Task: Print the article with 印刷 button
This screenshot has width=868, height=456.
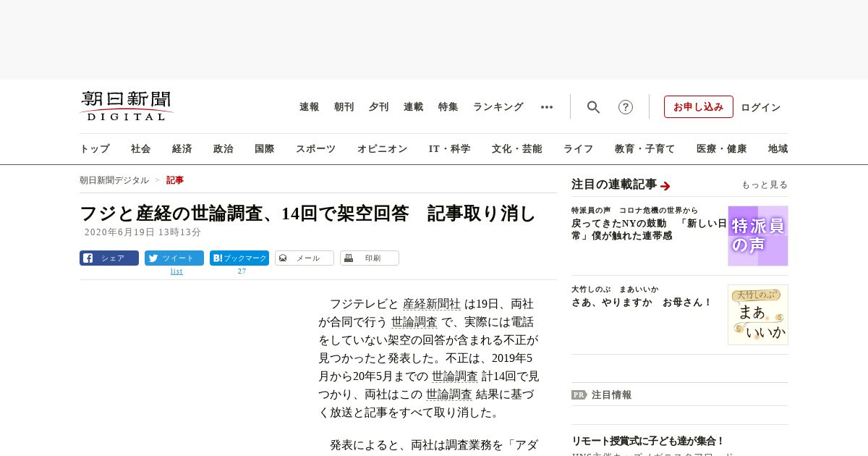Action: [370, 258]
